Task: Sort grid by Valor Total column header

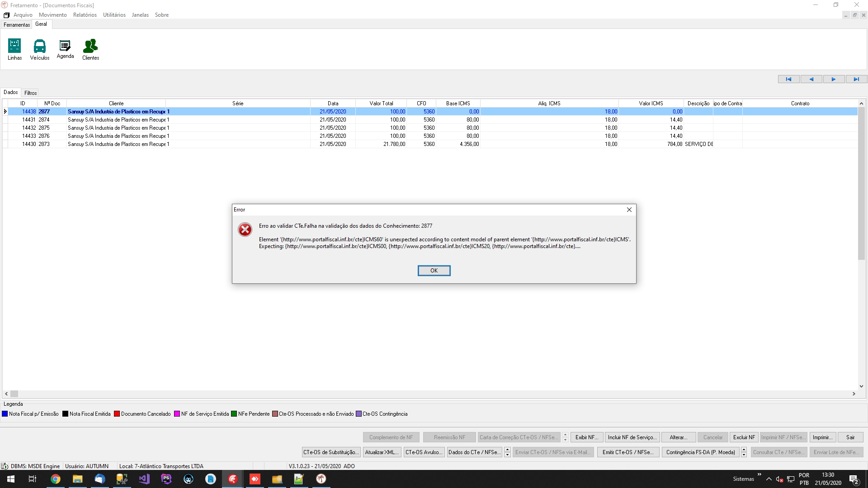Action: [381, 103]
